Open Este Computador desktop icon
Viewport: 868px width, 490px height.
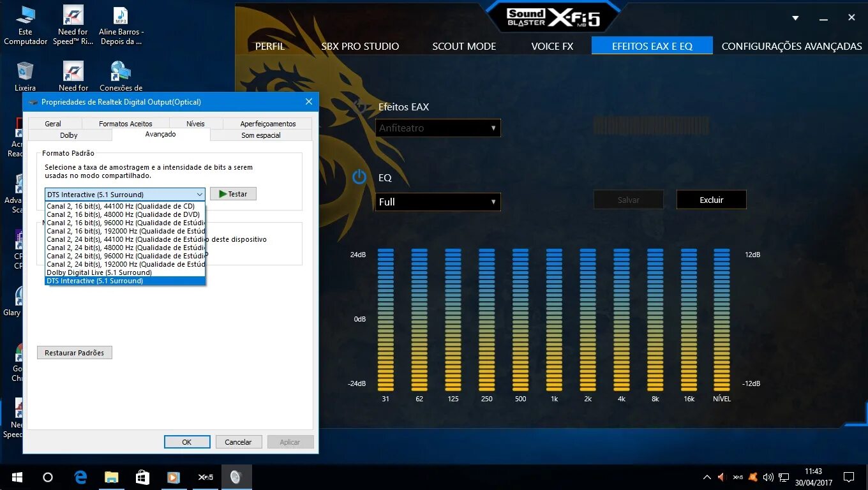pos(26,26)
